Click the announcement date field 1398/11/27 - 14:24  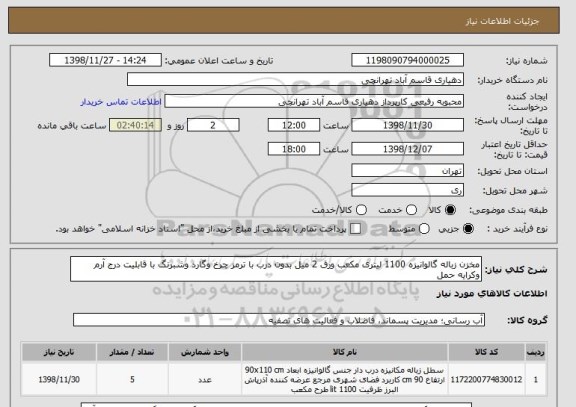(105, 60)
